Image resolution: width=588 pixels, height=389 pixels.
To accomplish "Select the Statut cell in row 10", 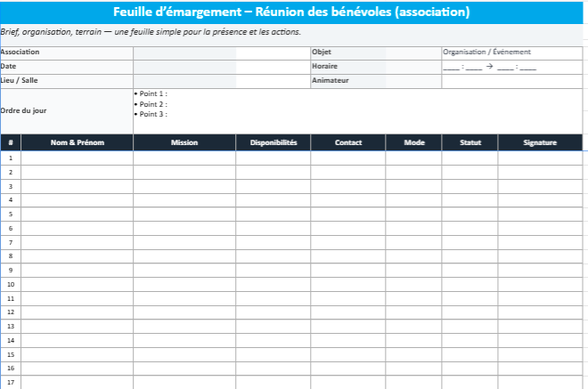I will (470, 284).
